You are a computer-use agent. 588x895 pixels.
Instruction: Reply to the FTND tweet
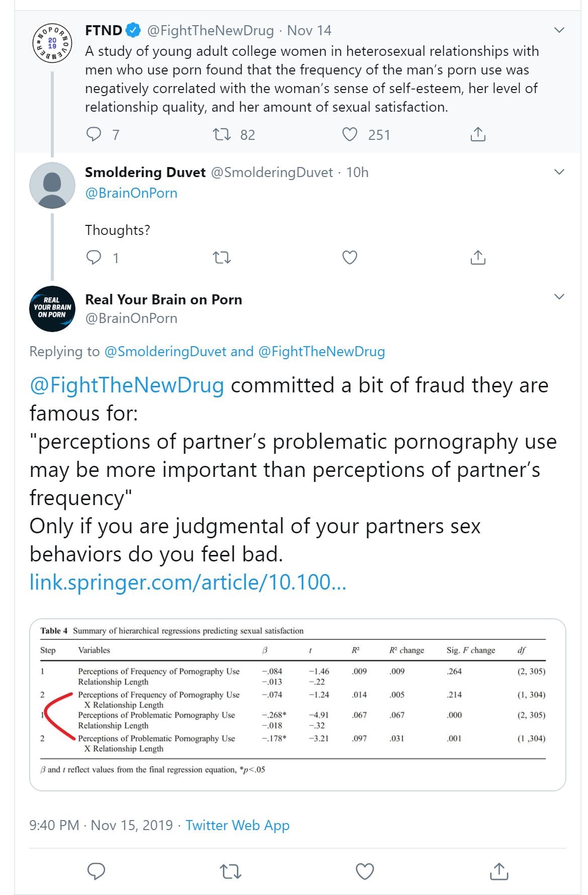[94, 134]
